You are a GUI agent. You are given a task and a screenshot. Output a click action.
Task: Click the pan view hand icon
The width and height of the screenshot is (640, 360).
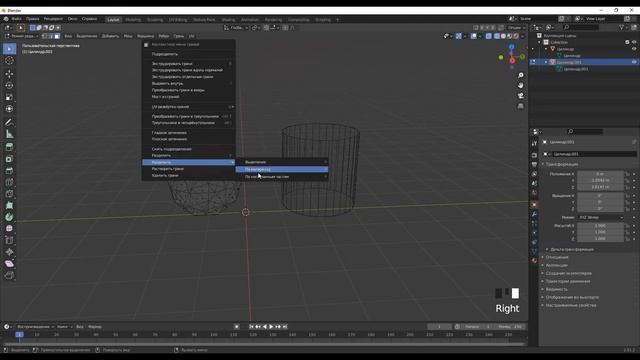(x=520, y=85)
